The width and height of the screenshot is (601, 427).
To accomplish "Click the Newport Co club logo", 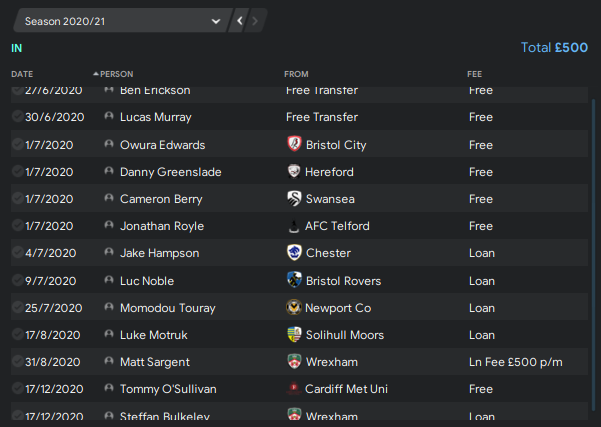I will point(294,307).
